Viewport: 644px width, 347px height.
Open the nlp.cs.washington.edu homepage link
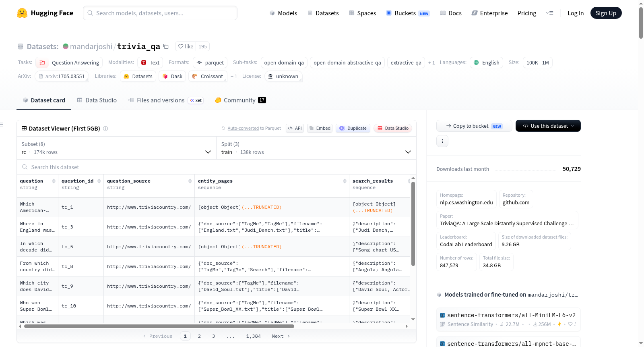[x=466, y=199]
